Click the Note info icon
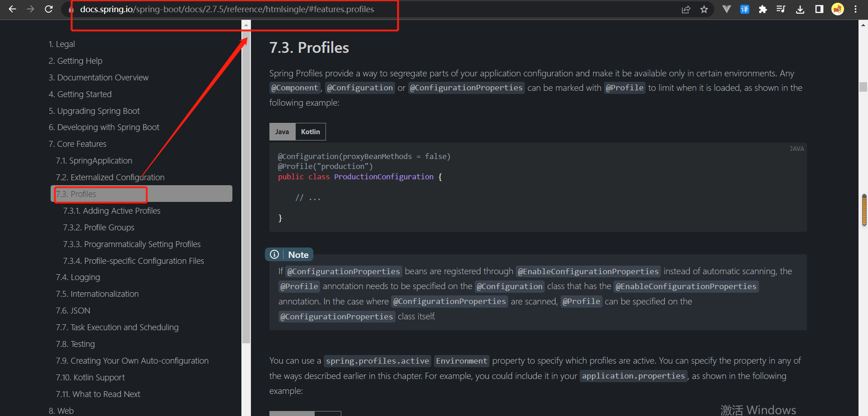This screenshot has width=868, height=416. pos(274,254)
